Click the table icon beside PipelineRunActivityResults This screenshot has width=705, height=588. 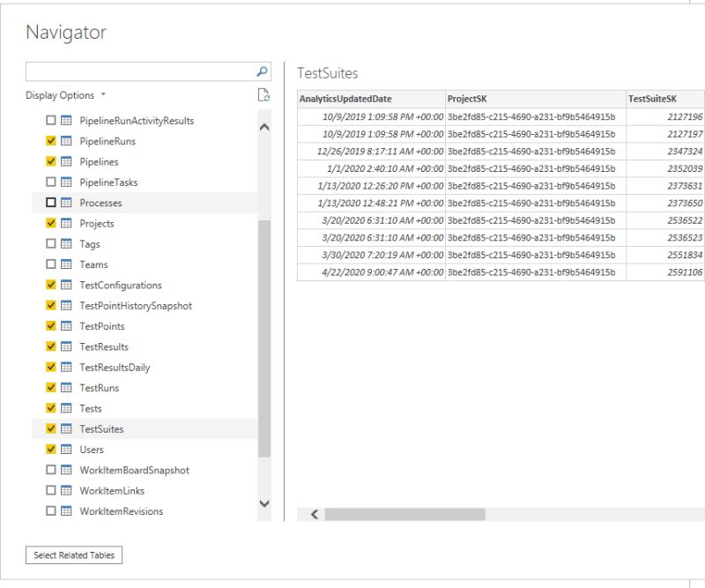point(66,120)
